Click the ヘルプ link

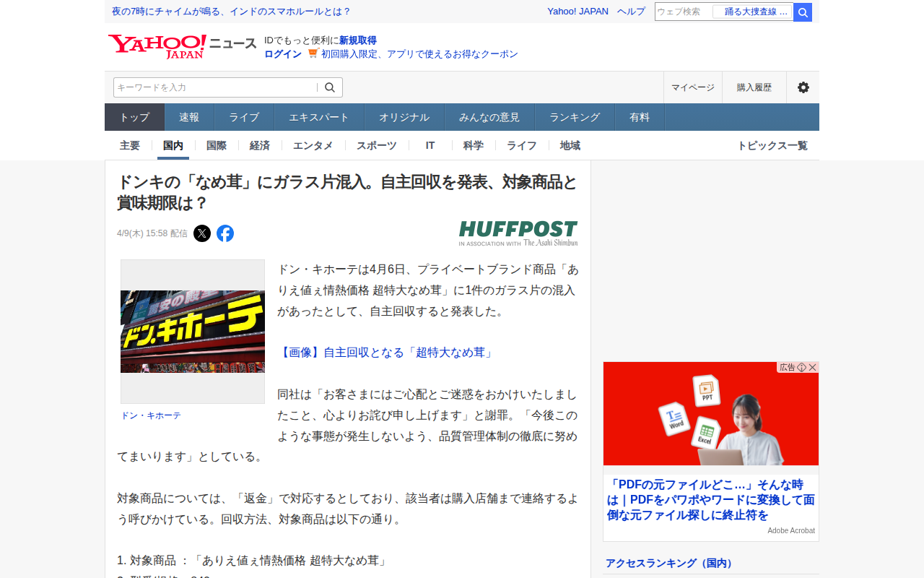[631, 12]
